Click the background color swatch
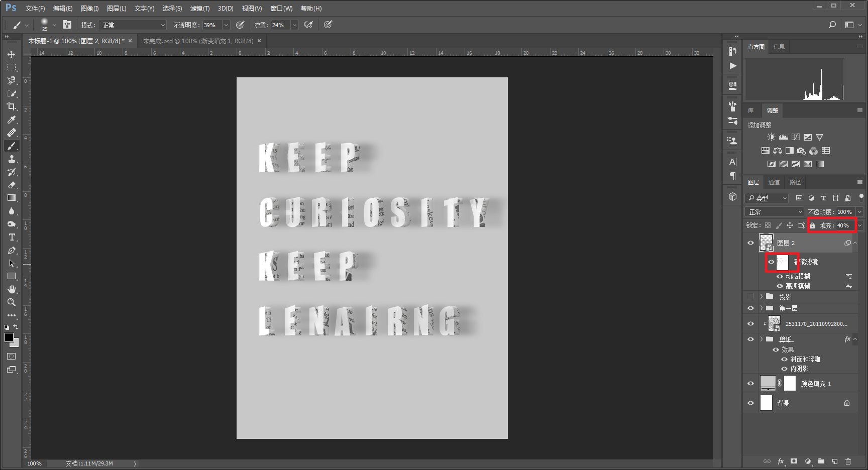Image resolution: width=868 pixels, height=470 pixels. (15, 343)
